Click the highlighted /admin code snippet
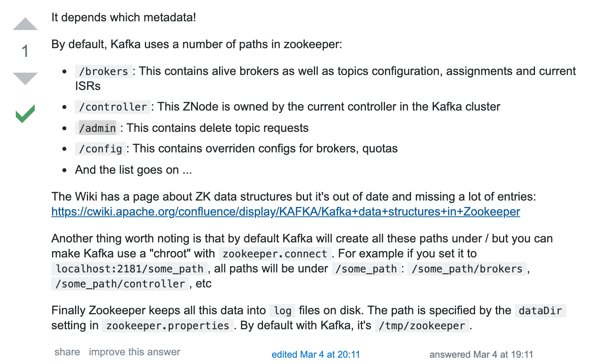Screen dimensions: 597x364 coord(98,128)
